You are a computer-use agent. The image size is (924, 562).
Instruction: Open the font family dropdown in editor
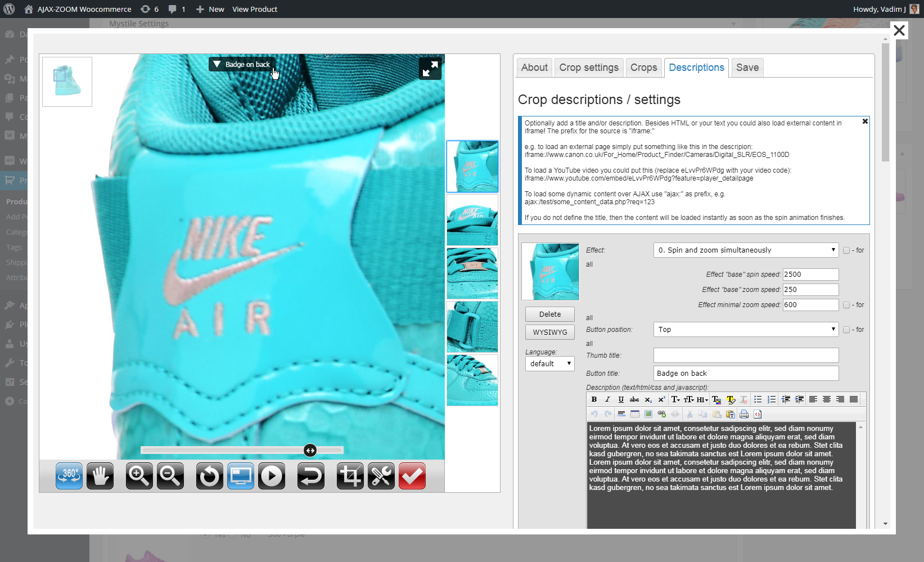675,399
